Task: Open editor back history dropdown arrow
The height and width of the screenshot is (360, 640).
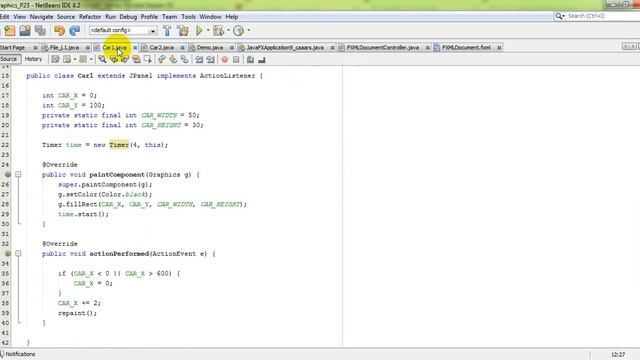Action: click(75, 60)
